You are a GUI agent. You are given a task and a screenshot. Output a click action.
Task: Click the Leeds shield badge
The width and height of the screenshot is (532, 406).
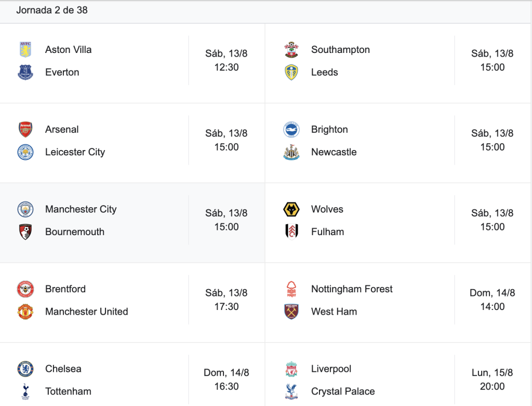(291, 72)
